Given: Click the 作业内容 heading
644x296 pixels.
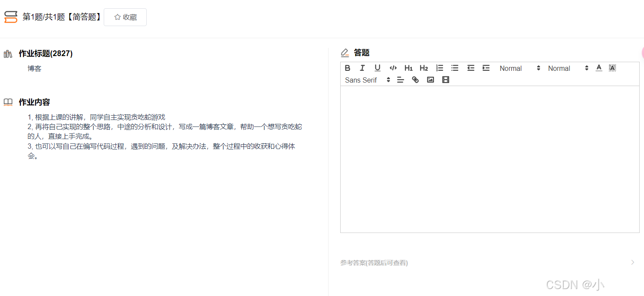Looking at the screenshot, I should tap(34, 102).
